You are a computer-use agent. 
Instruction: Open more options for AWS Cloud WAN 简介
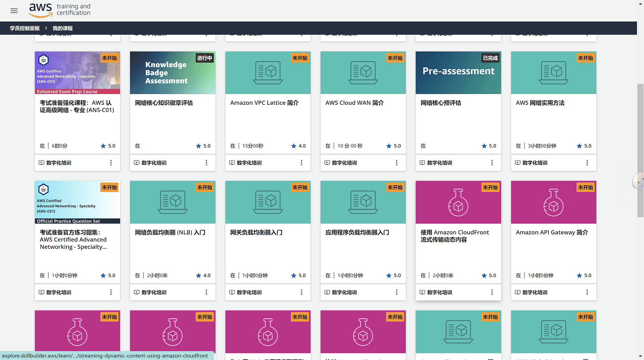coord(396,163)
